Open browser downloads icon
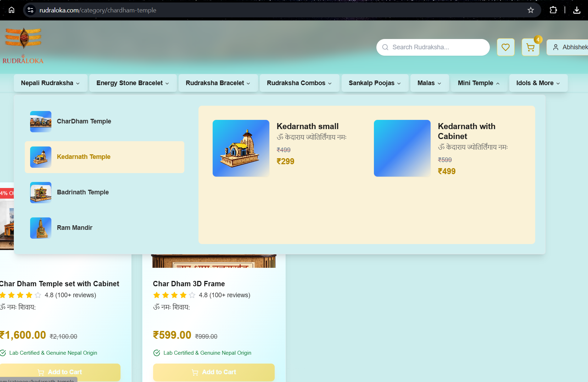The image size is (588, 382). (x=577, y=10)
